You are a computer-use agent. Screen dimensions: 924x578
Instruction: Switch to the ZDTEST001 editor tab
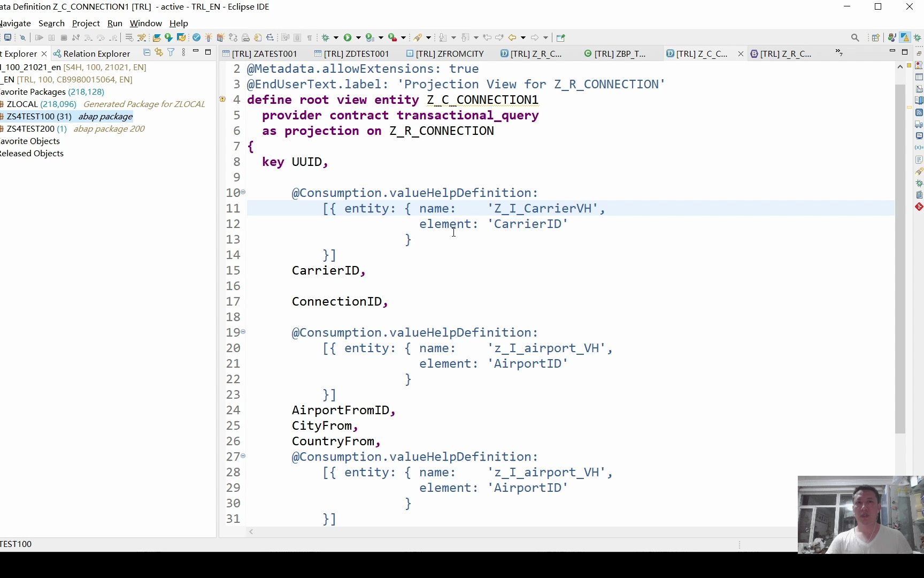click(352, 54)
